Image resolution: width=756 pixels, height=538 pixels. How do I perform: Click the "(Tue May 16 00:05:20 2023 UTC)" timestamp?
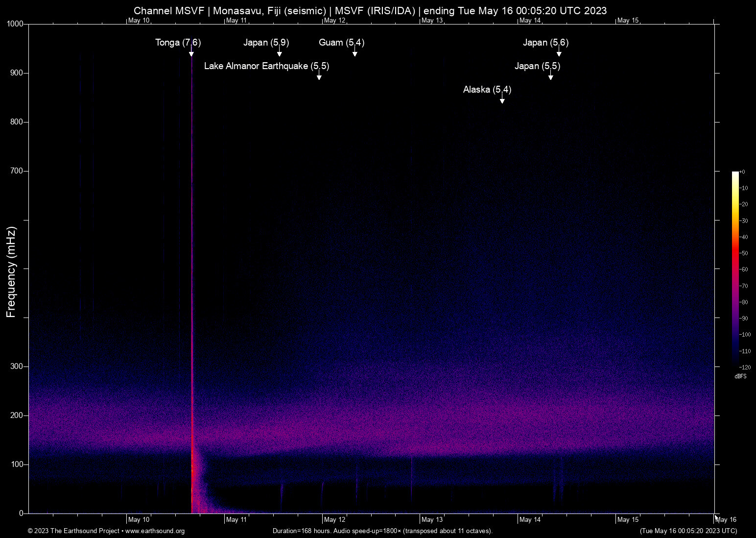[688, 531]
